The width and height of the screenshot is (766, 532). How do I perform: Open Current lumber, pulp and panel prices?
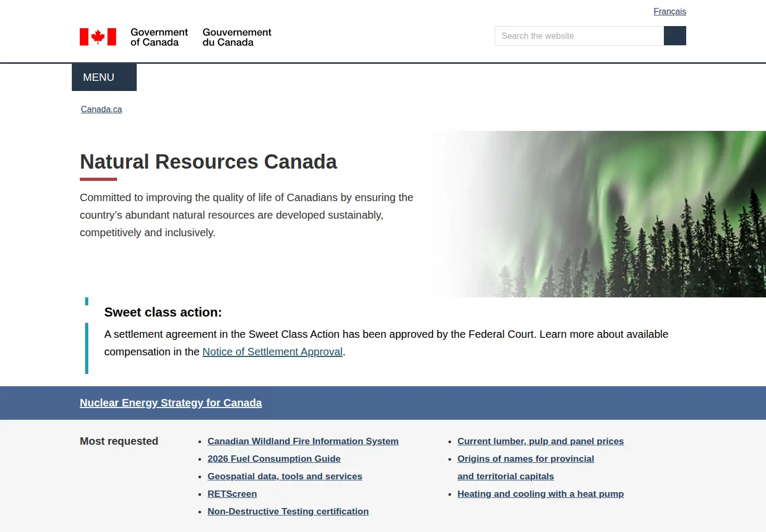(540, 441)
